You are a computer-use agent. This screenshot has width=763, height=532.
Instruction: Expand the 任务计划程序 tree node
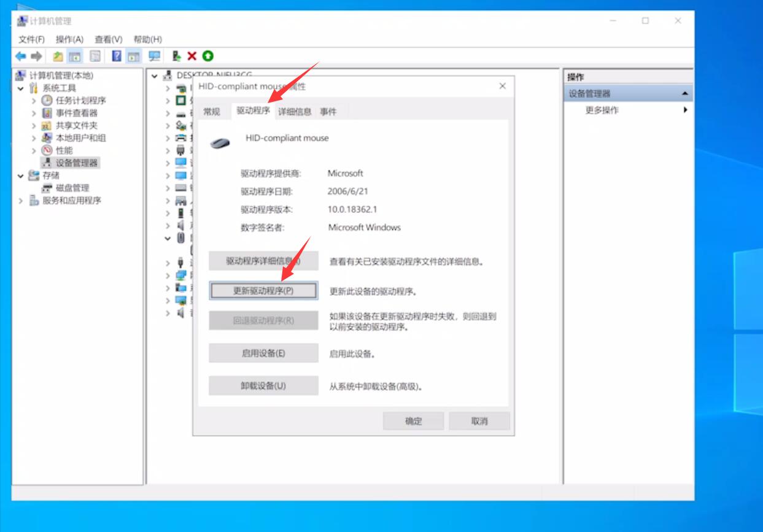pyautogui.click(x=34, y=101)
